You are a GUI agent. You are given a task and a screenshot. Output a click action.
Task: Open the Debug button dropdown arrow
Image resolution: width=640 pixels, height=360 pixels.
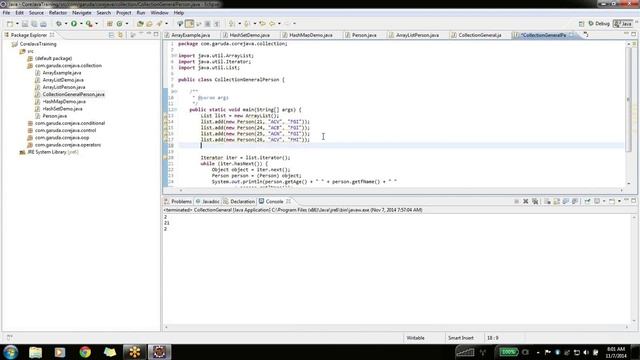click(x=66, y=24)
